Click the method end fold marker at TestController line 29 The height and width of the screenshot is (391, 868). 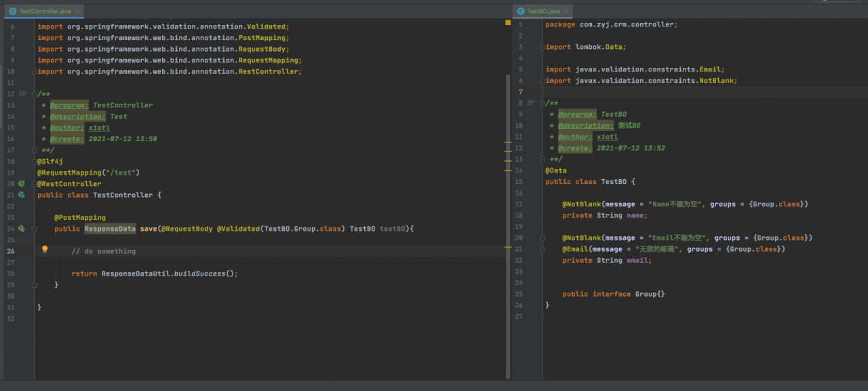click(34, 285)
